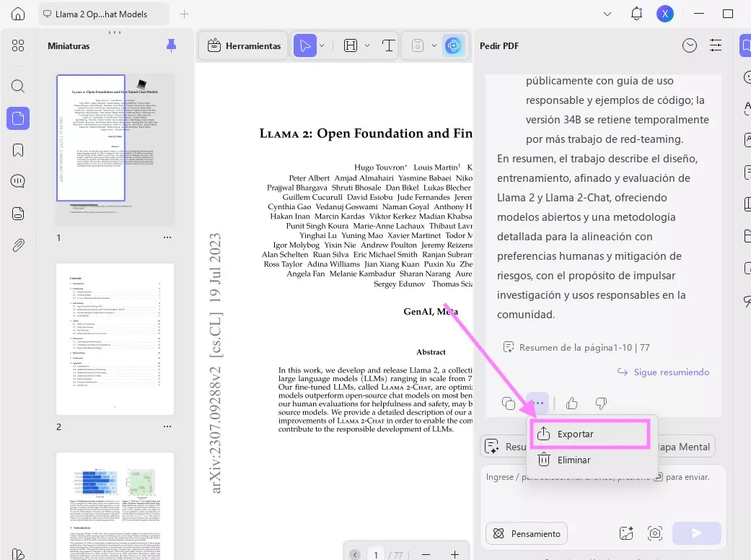Click the Mapa Mental button
The height and width of the screenshot is (560, 751).
(686, 447)
